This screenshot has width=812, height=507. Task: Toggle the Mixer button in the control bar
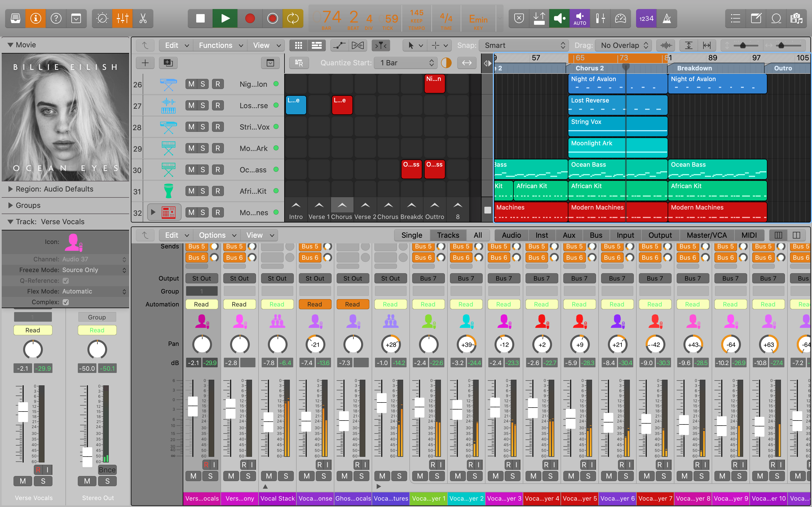(122, 18)
